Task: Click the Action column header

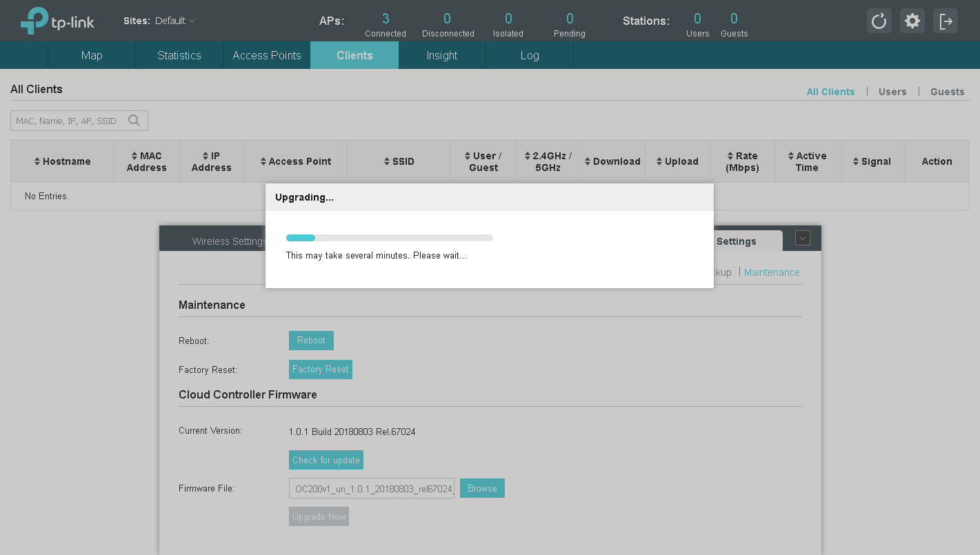Action: tap(937, 161)
